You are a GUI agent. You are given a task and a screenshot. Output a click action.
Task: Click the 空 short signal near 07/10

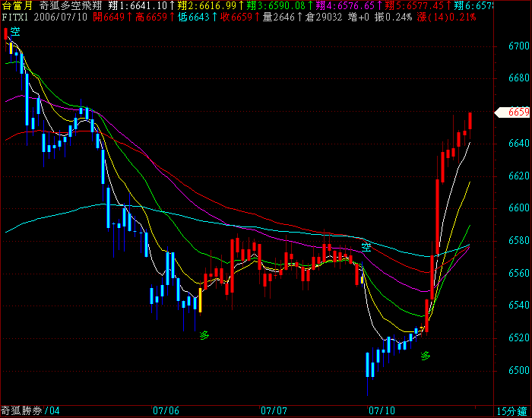[x=366, y=247]
